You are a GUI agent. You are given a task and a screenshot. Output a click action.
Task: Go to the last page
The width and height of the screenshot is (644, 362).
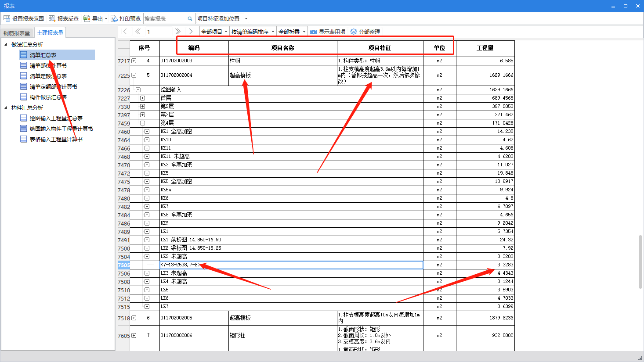coord(191,32)
